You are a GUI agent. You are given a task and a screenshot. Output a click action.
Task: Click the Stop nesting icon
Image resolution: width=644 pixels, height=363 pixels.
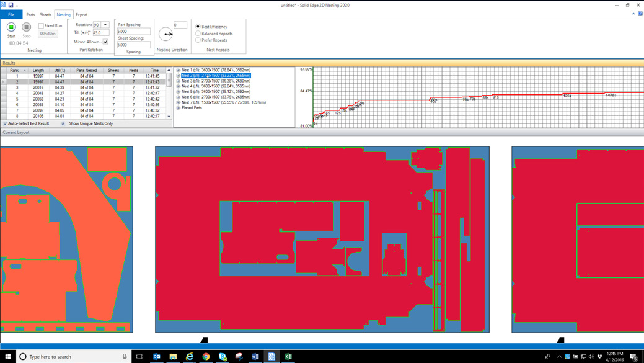tap(26, 26)
